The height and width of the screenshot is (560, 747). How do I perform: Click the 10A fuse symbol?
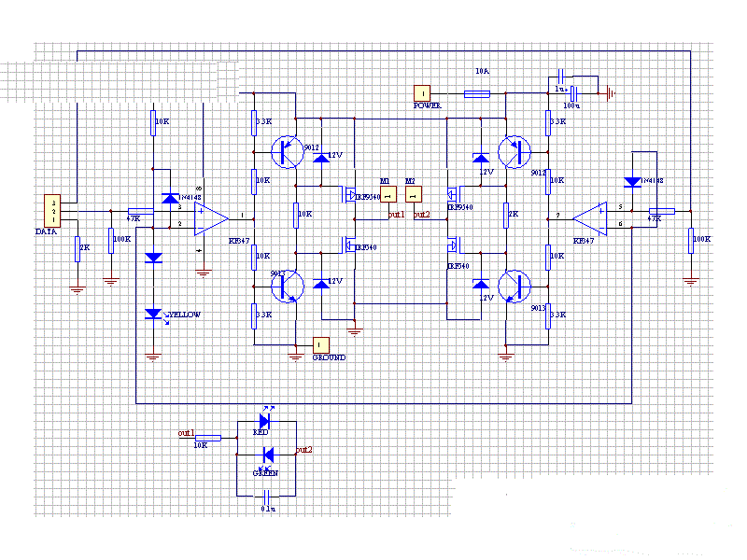point(476,93)
